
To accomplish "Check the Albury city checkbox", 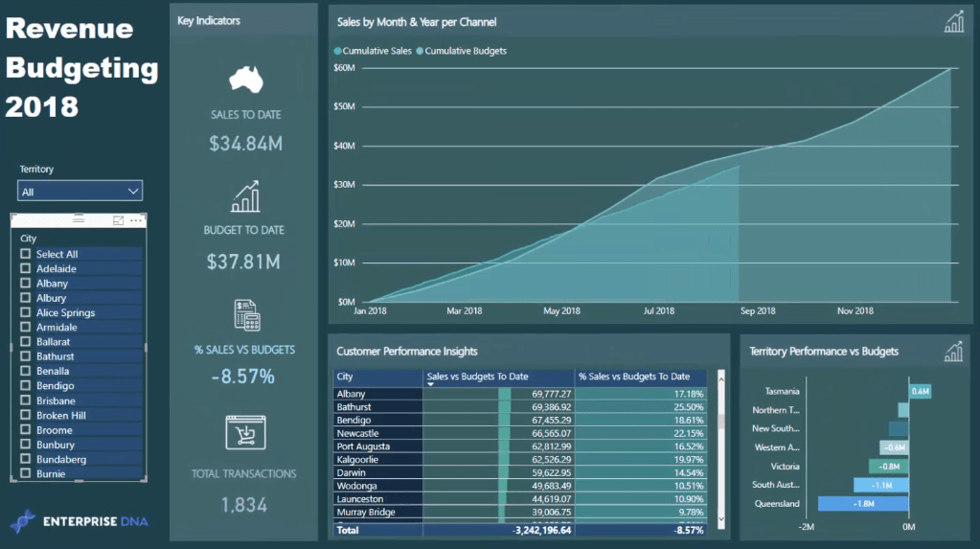I will (26, 298).
